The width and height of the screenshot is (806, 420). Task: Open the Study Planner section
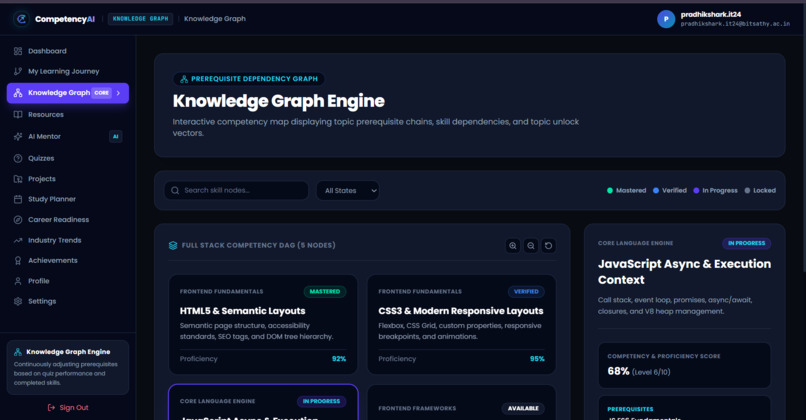click(x=68, y=199)
